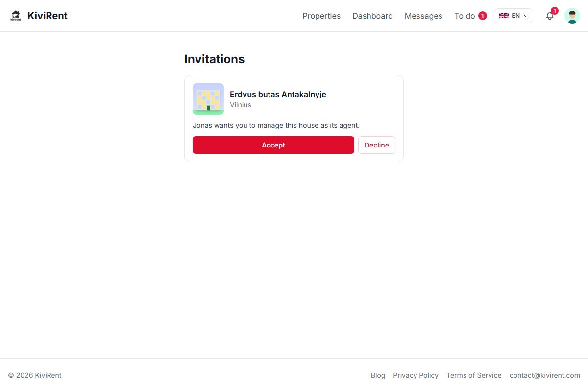The height and width of the screenshot is (392, 588).
Task: Click the KiviRent brand name in header
Action: (48, 16)
